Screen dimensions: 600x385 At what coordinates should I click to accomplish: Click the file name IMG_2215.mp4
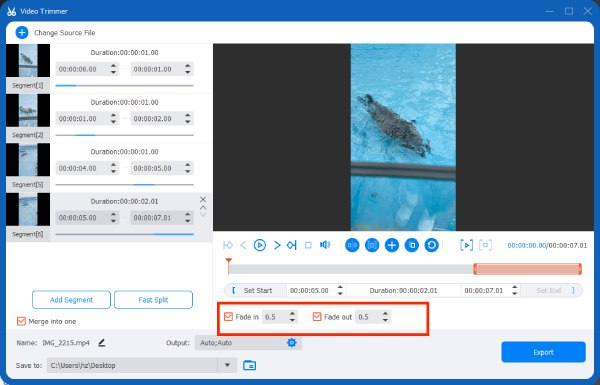click(x=66, y=343)
